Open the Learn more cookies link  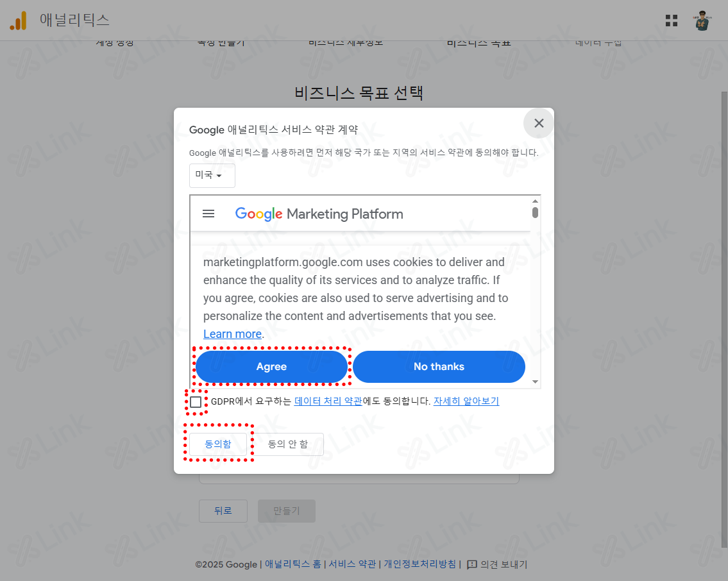click(233, 334)
